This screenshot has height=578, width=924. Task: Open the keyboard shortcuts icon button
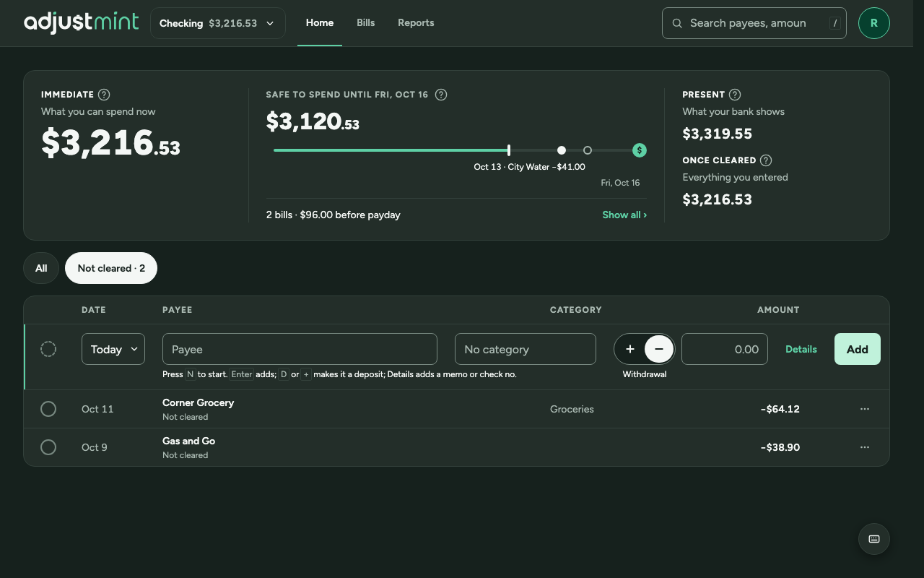[x=873, y=539]
